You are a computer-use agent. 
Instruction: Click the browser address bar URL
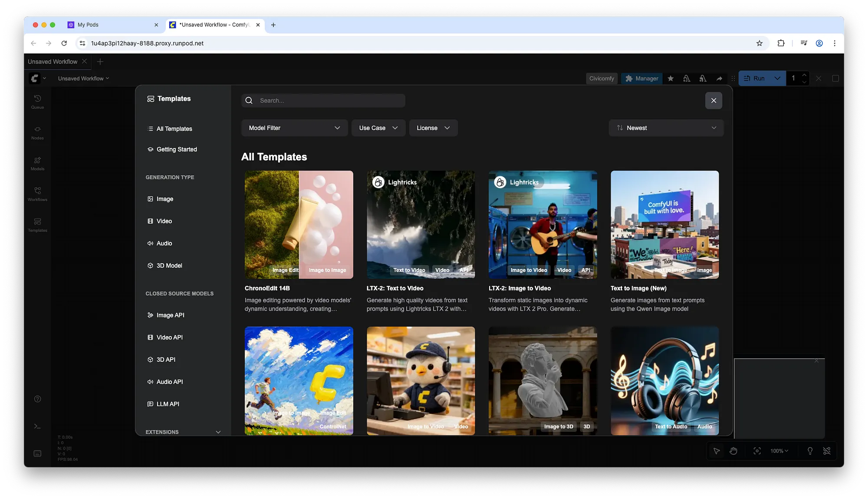147,43
